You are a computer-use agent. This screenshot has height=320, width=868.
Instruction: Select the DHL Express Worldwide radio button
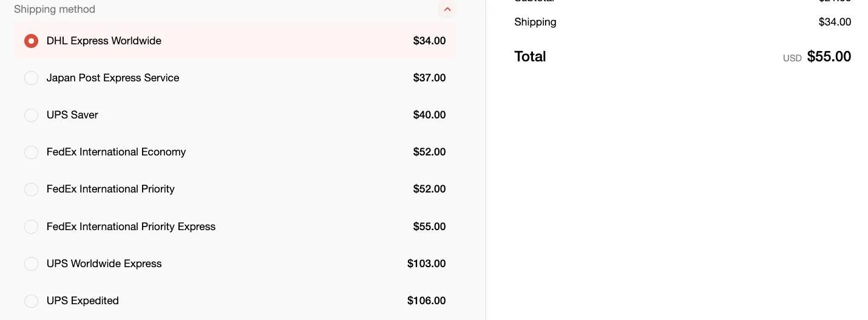click(x=31, y=41)
